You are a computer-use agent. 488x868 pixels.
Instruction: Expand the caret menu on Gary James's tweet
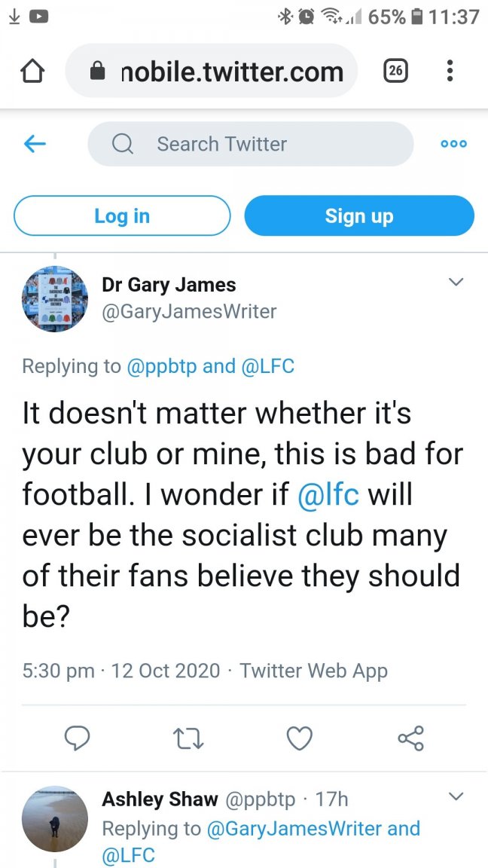click(x=456, y=283)
